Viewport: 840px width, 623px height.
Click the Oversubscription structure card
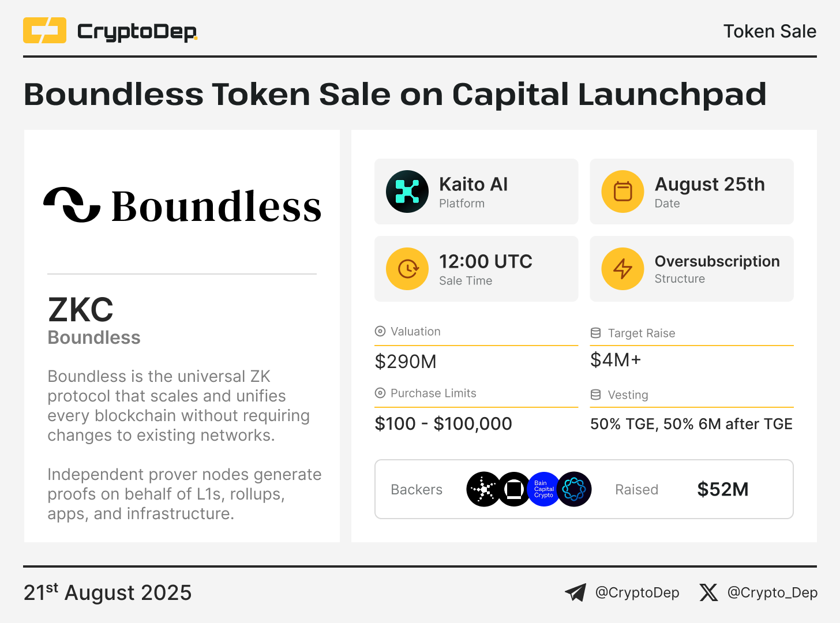click(692, 269)
